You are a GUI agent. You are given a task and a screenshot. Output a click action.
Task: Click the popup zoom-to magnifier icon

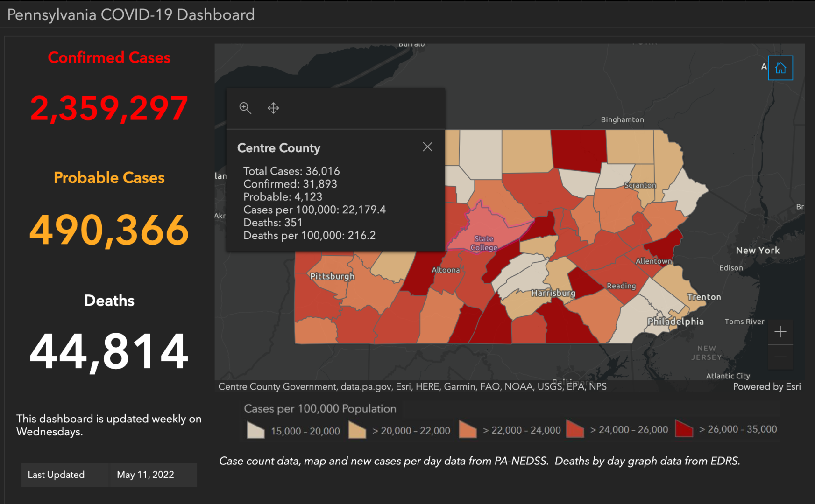click(245, 108)
